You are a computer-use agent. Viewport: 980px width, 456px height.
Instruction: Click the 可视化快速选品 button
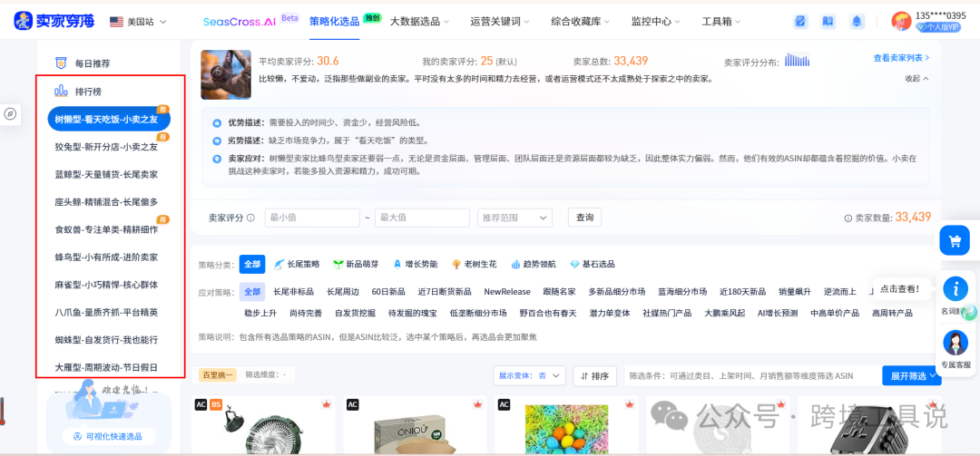tap(109, 436)
